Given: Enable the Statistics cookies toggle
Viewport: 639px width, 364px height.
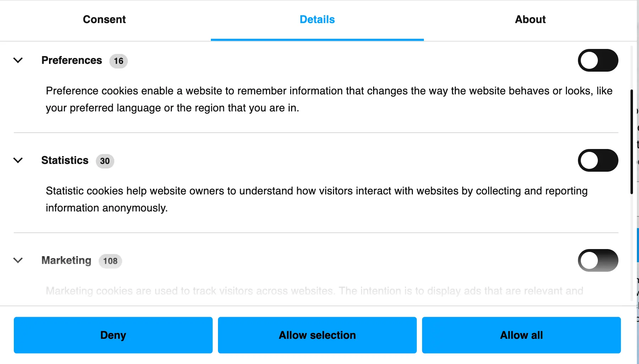Looking at the screenshot, I should (x=598, y=160).
